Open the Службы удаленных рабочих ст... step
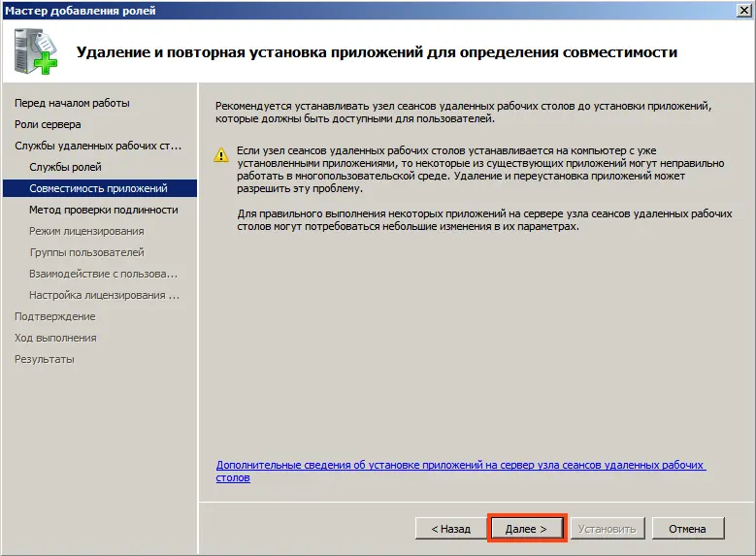Viewport: 756px width, 556px height. (x=98, y=146)
